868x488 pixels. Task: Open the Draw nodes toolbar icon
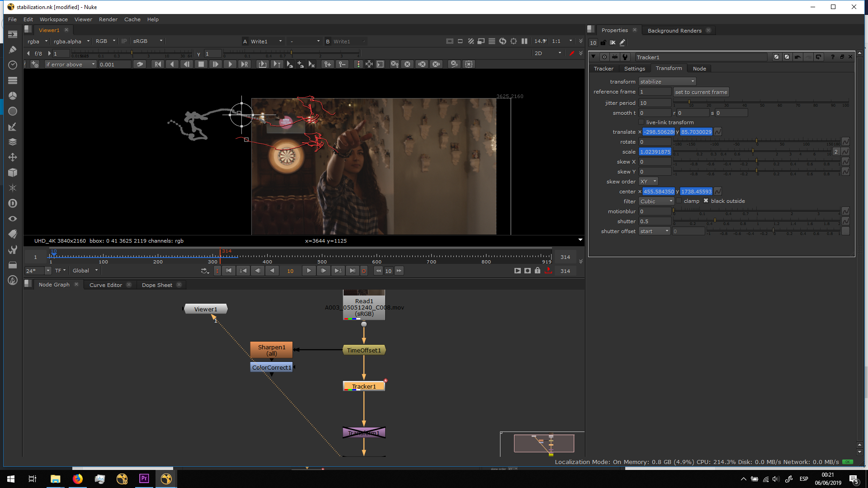13,50
